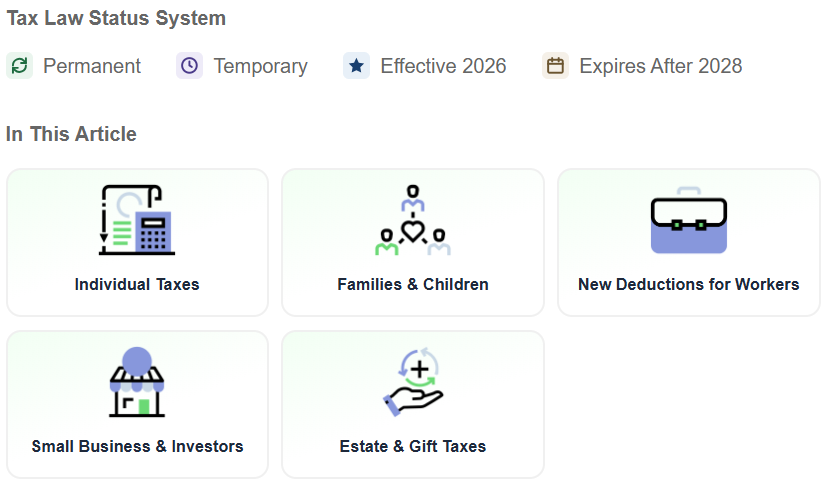Go to Families & Children section
Image resolution: width=828 pixels, height=484 pixels.
tap(413, 284)
